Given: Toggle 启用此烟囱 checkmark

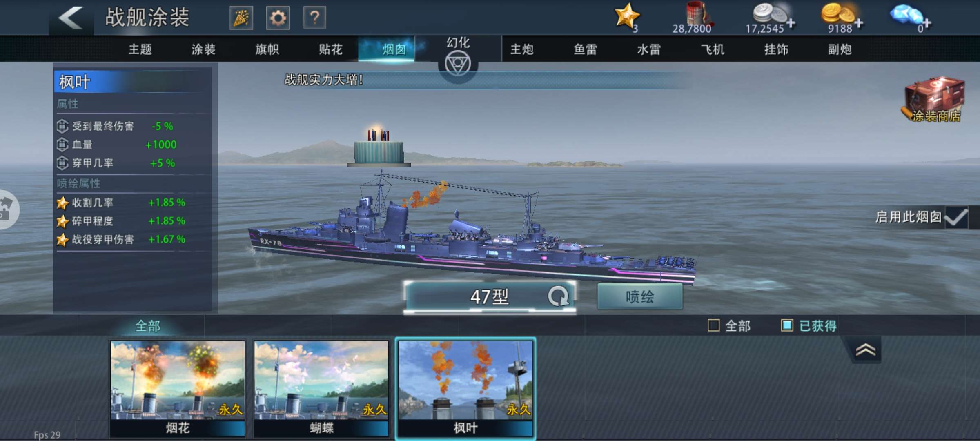Looking at the screenshot, I should [x=956, y=217].
